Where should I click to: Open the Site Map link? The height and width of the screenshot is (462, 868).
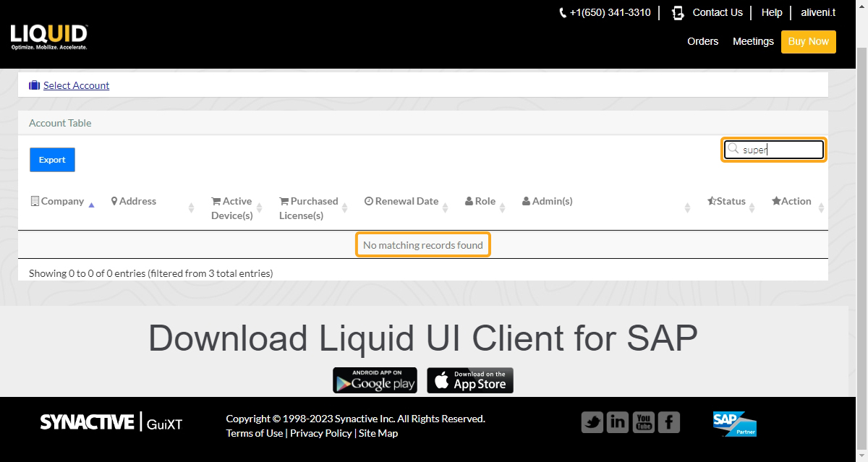click(x=378, y=433)
